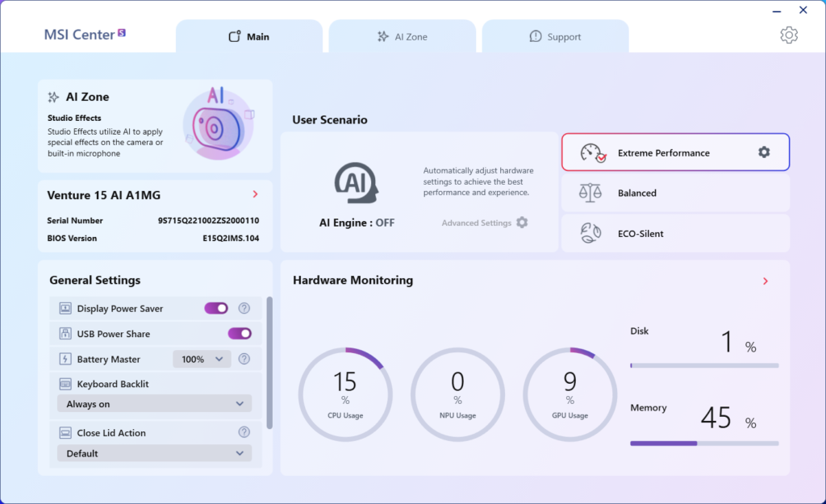The image size is (826, 504).
Task: Click the NPU Usage circular gauge
Action: [457, 394]
